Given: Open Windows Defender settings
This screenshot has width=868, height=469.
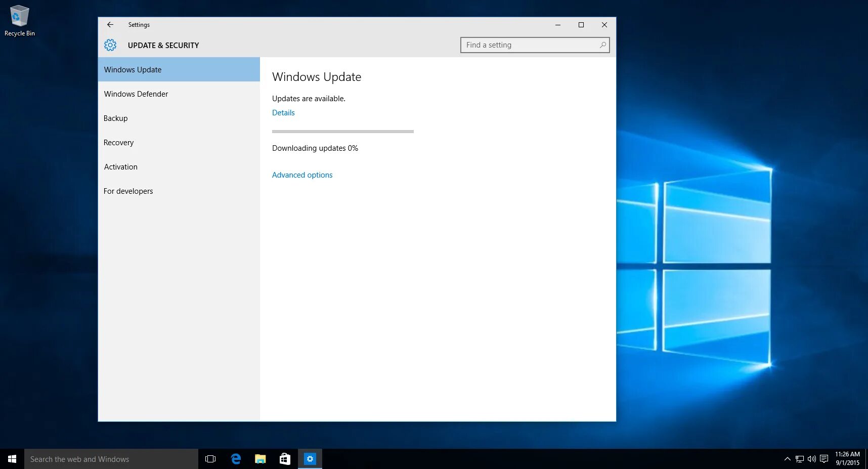Looking at the screenshot, I should tap(179, 94).
